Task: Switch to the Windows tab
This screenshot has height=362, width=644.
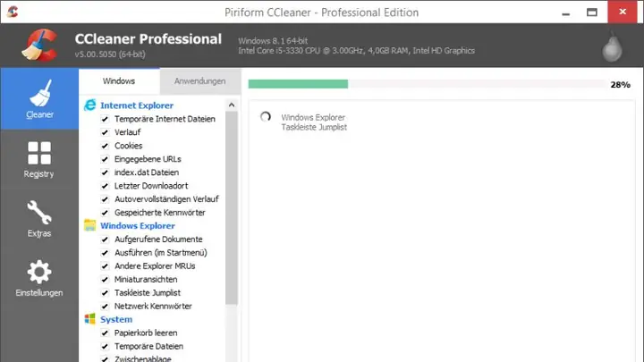Action: click(119, 80)
